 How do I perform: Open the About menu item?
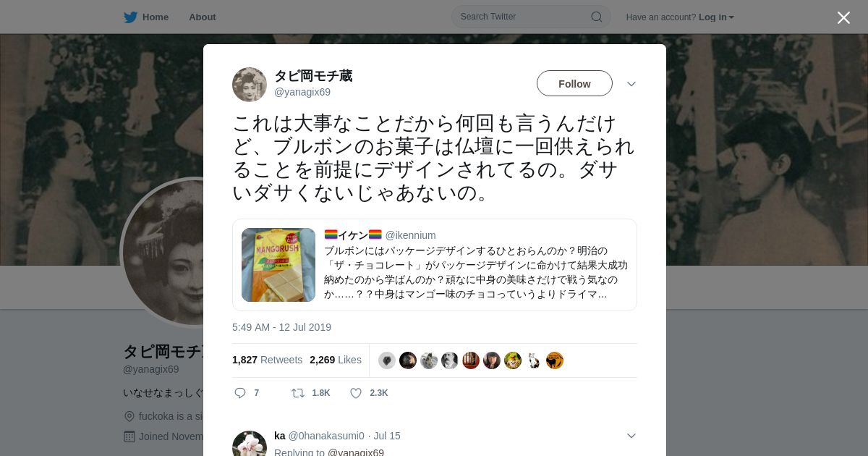(x=203, y=17)
